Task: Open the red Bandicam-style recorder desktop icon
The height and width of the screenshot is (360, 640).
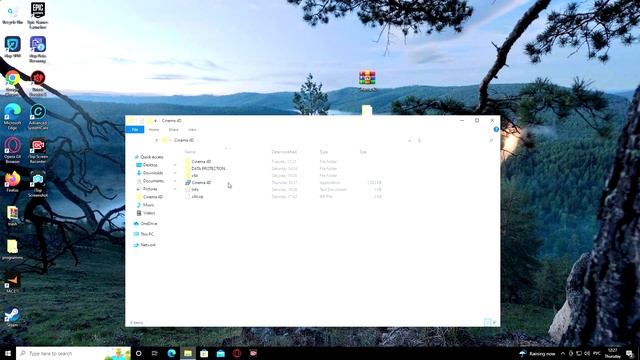Action: [x=38, y=83]
